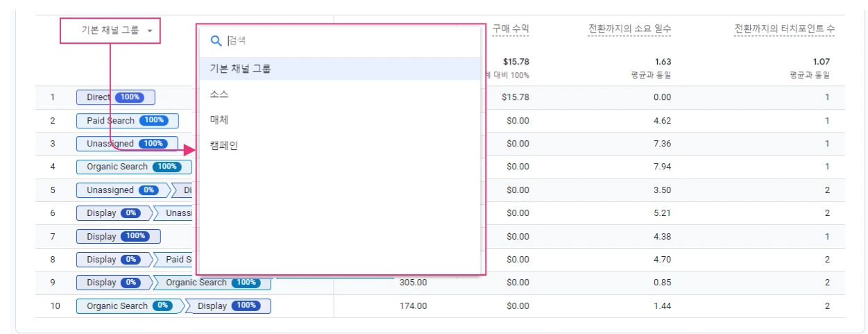Click the Display 0% chip in row 9
The image size is (868, 334).
(x=113, y=283)
